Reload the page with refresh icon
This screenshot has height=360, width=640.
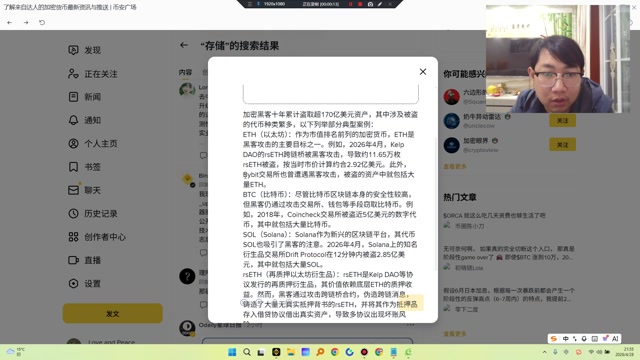[x=42, y=22]
